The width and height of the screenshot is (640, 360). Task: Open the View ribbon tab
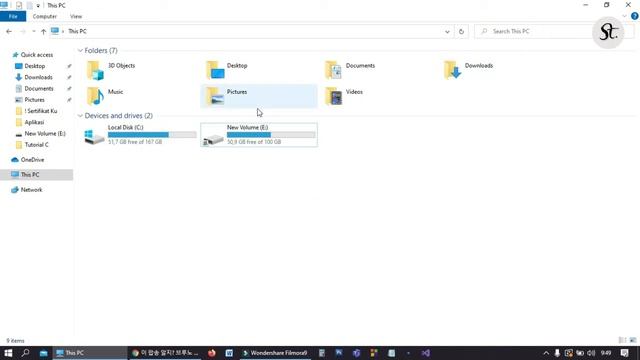point(76,16)
